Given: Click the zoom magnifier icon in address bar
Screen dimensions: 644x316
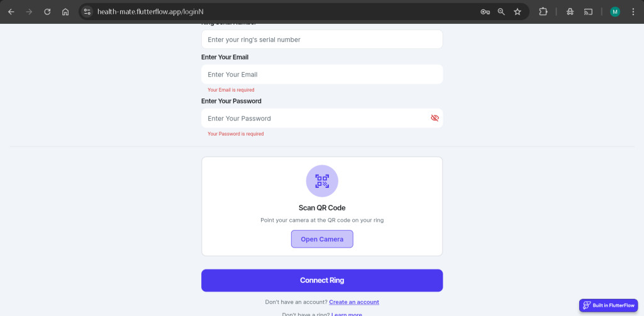Looking at the screenshot, I should point(501,11).
